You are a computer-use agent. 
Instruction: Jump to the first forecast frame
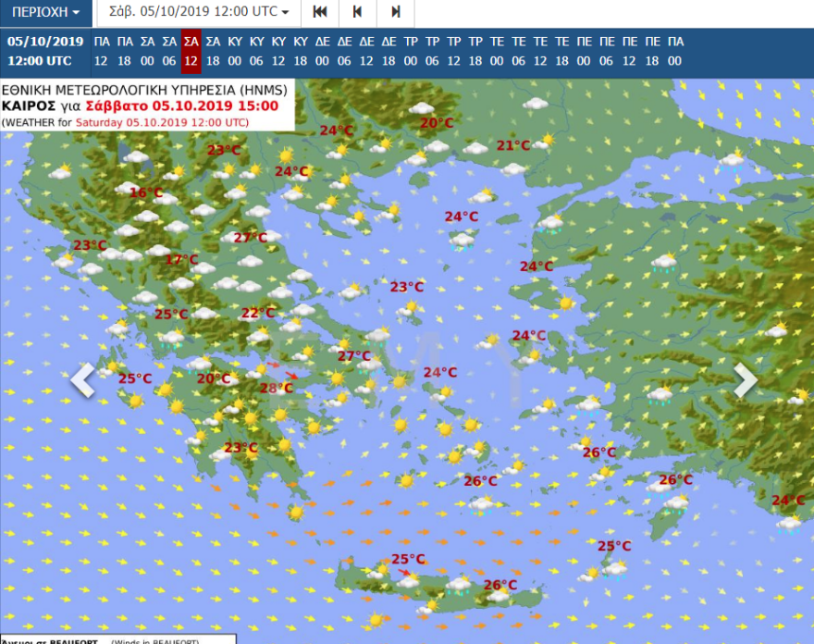coord(320,13)
